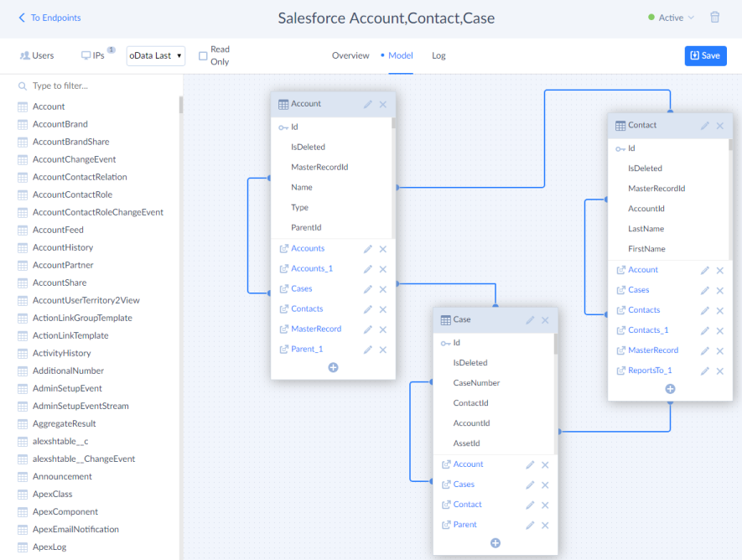
Task: Edit the Cases relation in Account entity
Action: 368,289
